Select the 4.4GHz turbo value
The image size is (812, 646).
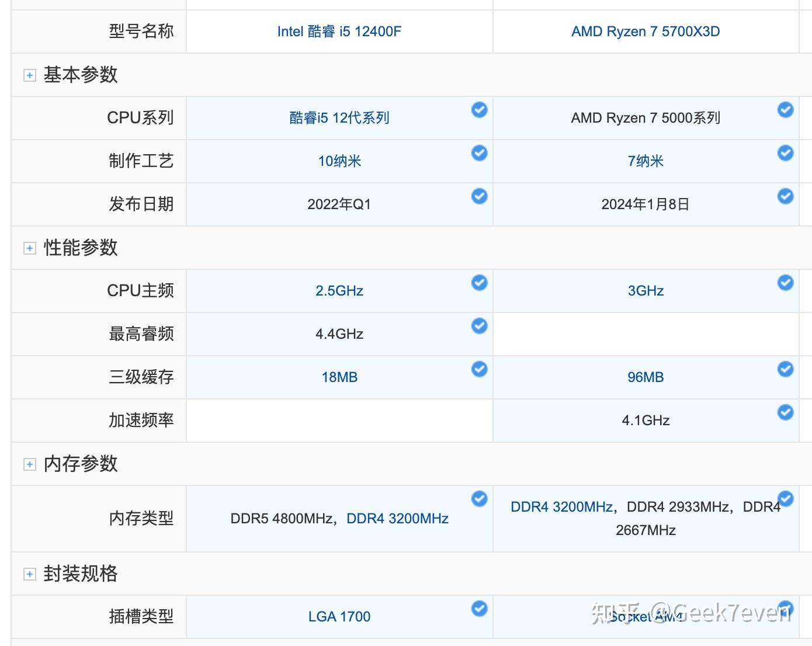pos(339,334)
